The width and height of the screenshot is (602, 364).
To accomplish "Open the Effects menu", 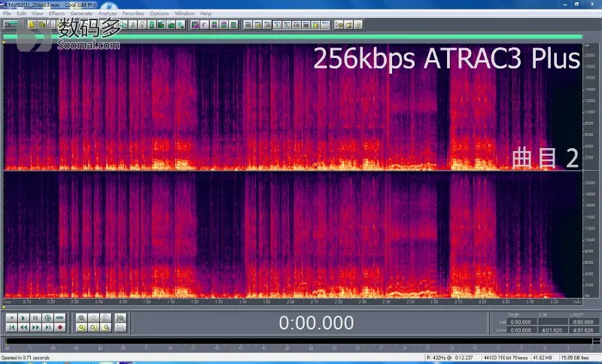I will pos(56,14).
